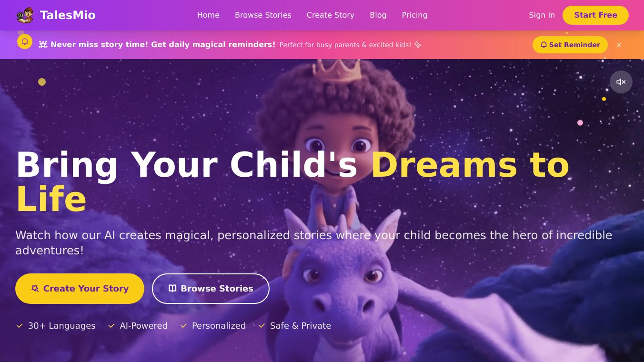
Task: Click the checkmark beside AI-Powered
Action: (111, 326)
